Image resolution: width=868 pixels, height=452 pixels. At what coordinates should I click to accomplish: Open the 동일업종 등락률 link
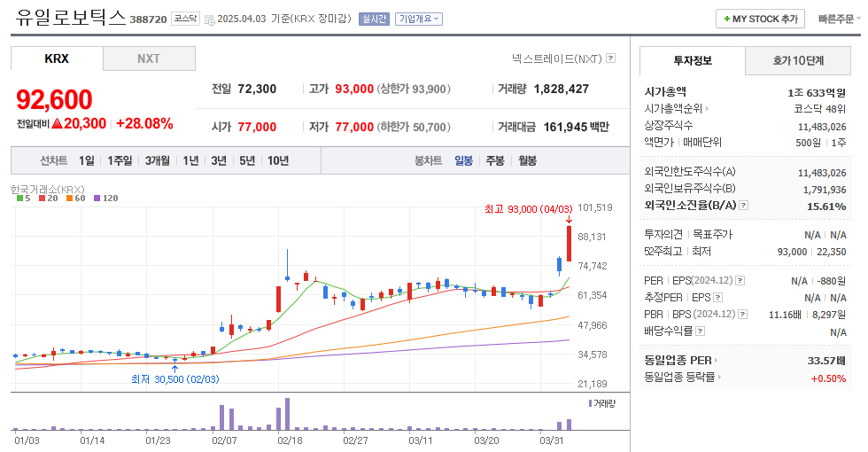[680, 378]
